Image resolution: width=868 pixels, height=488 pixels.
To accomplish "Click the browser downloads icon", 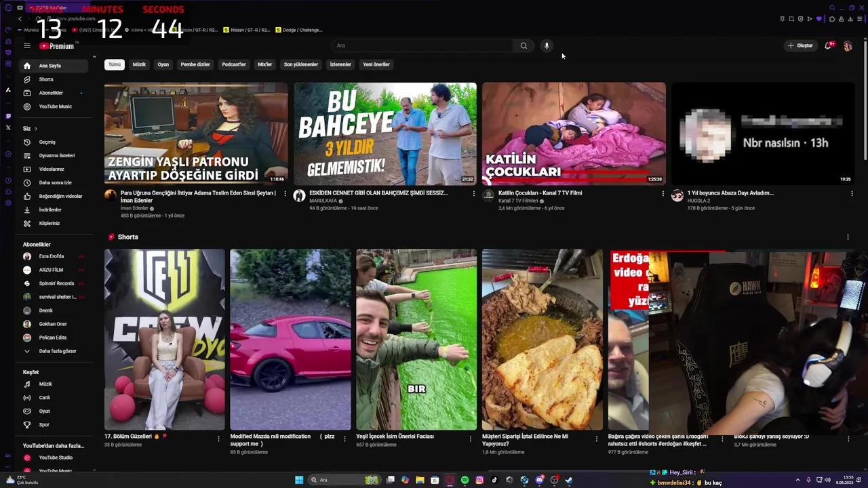I will coord(850,19).
